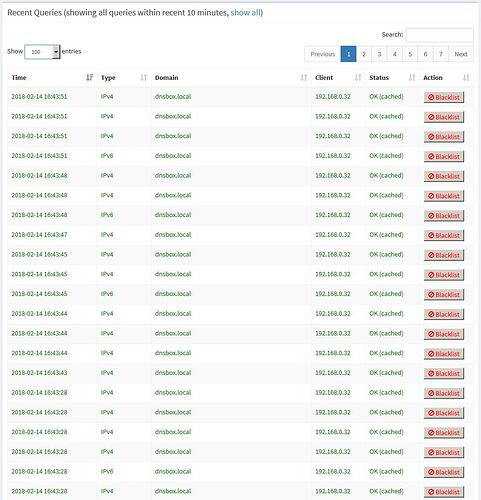The height and width of the screenshot is (500, 481).
Task: Click dnsbox.local in the 16:43:43 row
Action: pos(173,373)
